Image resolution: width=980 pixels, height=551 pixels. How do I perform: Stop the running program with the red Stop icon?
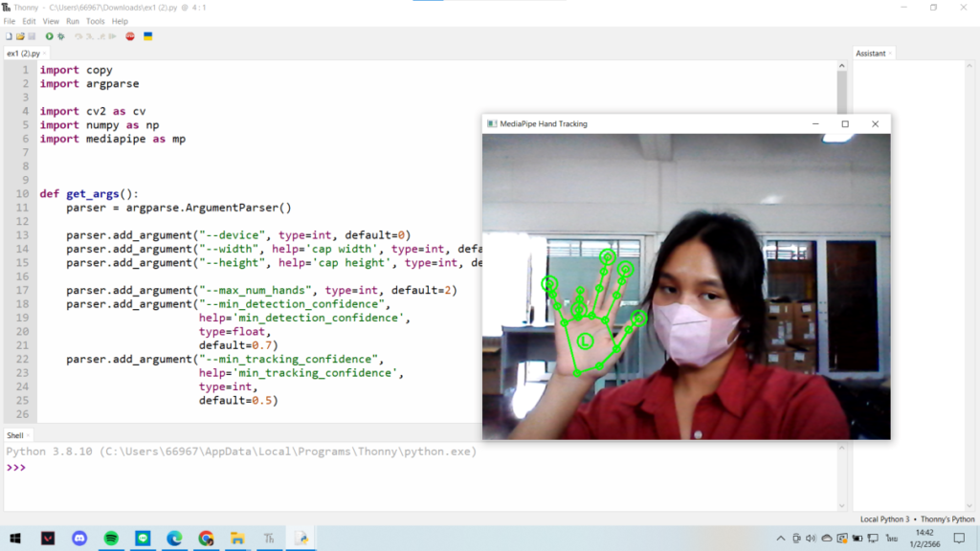(x=130, y=36)
